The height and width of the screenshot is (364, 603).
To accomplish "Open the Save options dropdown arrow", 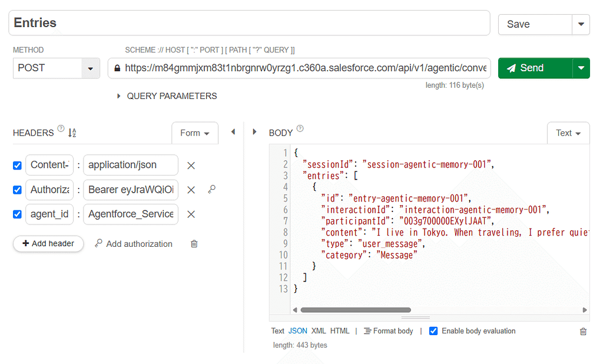I will click(581, 24).
